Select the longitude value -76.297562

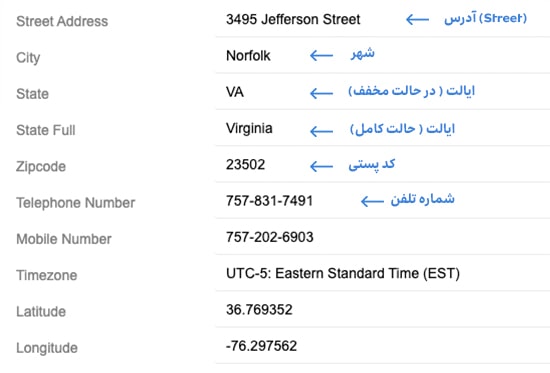261,346
